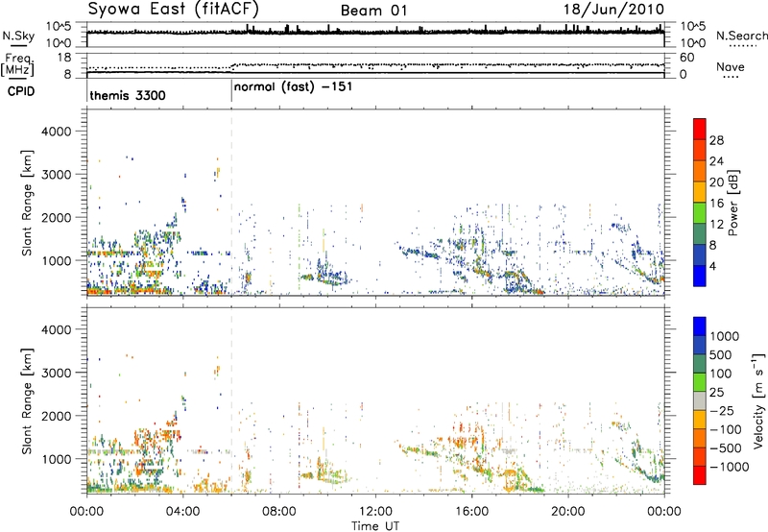This screenshot has height=532, width=768.
Task: Click the dashed CPID change line in the power panel
Action: pyautogui.click(x=231, y=203)
